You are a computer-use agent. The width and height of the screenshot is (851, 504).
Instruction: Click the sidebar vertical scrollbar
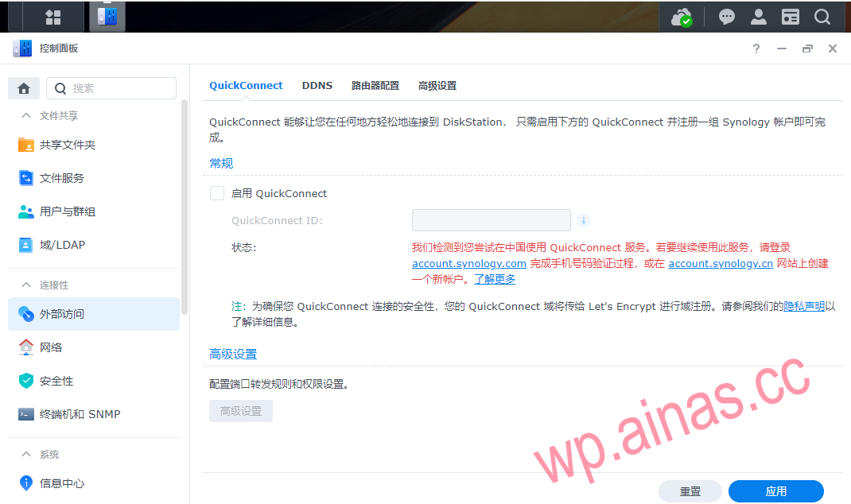tap(185, 206)
